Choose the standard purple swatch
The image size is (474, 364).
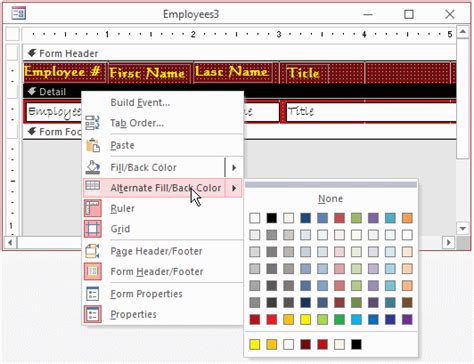point(407,319)
